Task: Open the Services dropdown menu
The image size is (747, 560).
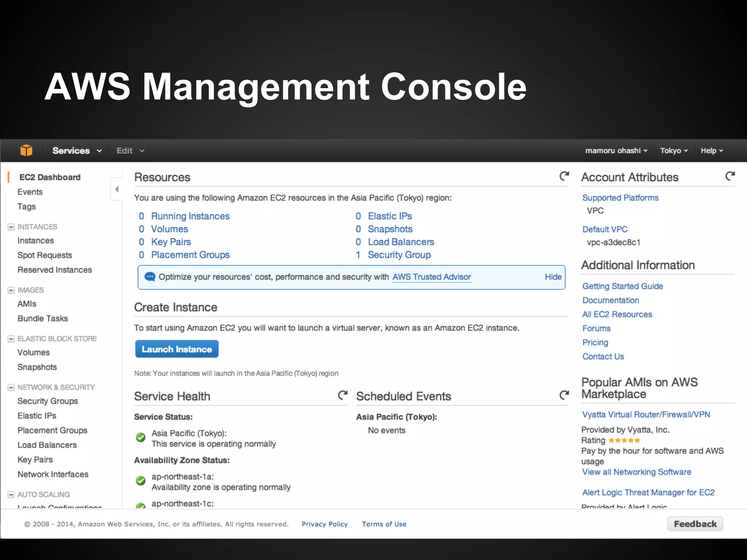Action: (77, 151)
